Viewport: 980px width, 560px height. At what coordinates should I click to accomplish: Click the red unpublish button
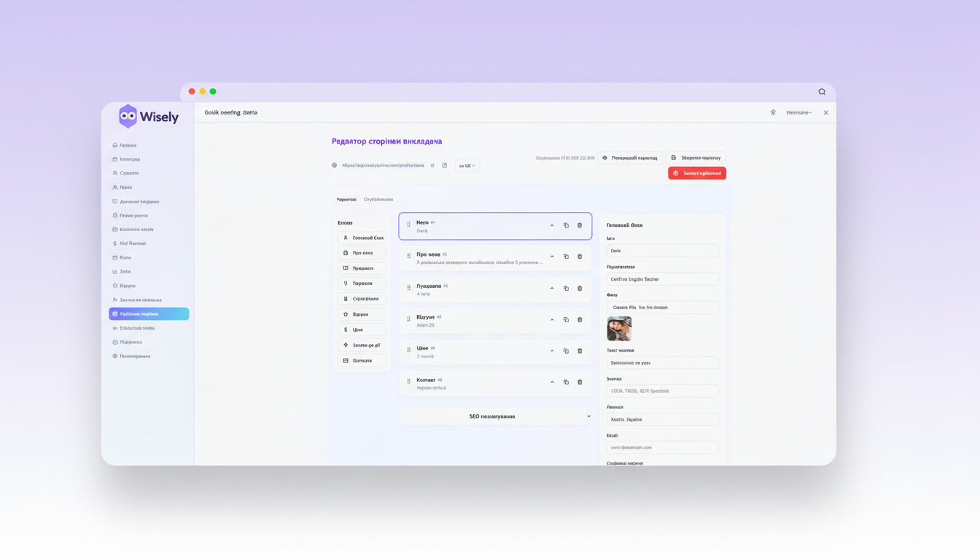696,173
